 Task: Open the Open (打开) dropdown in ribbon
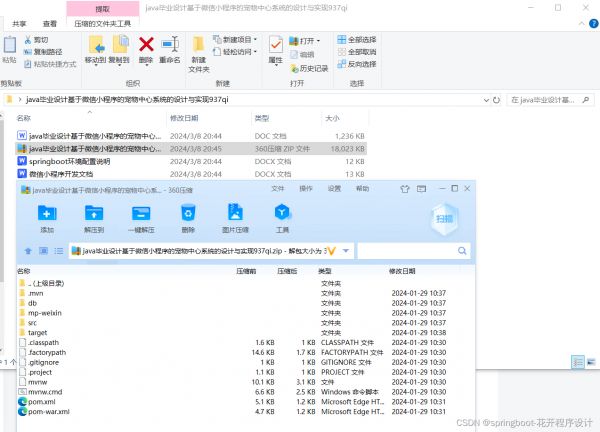point(305,41)
